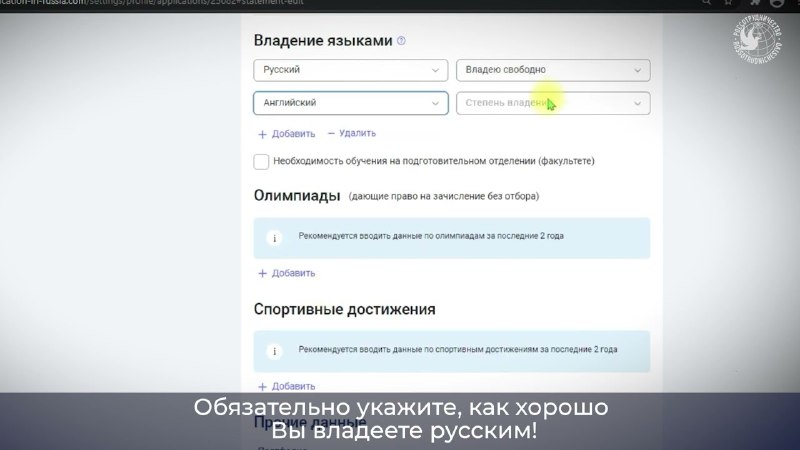Click the info icon in the olympiad notice
800x450 pixels.
pos(274,238)
